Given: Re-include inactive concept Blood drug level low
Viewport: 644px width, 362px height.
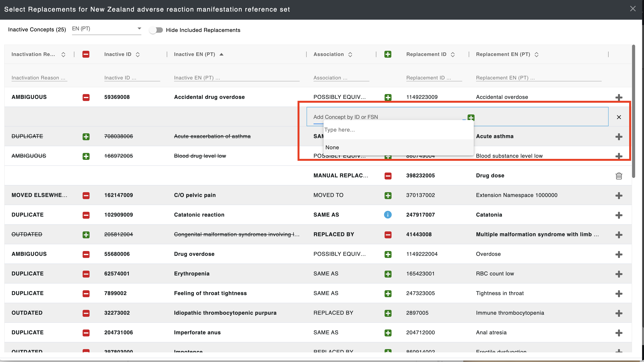Looking at the screenshot, I should (86, 156).
